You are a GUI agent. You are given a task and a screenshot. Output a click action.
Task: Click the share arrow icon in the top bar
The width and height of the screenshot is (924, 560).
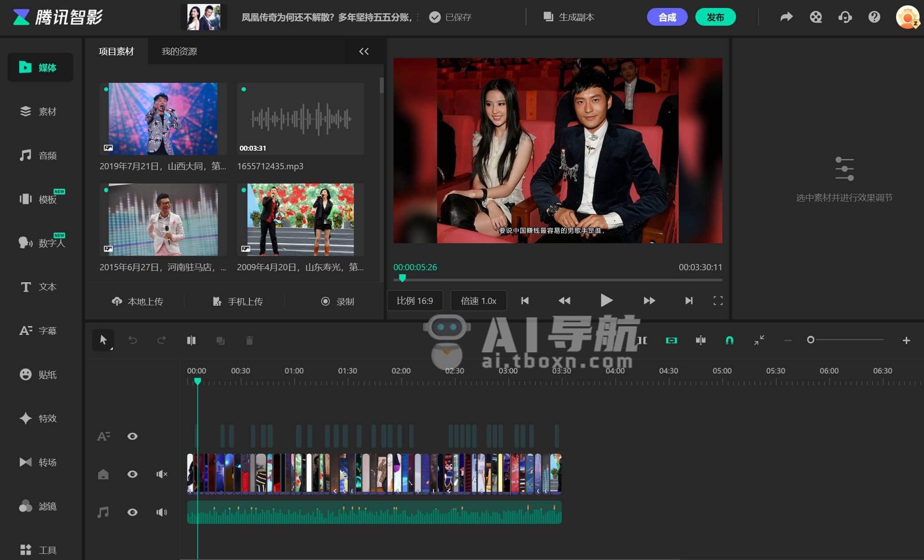pos(786,17)
